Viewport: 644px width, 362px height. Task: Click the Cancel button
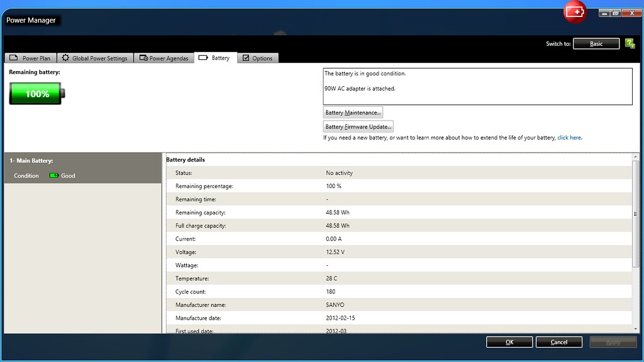point(558,342)
